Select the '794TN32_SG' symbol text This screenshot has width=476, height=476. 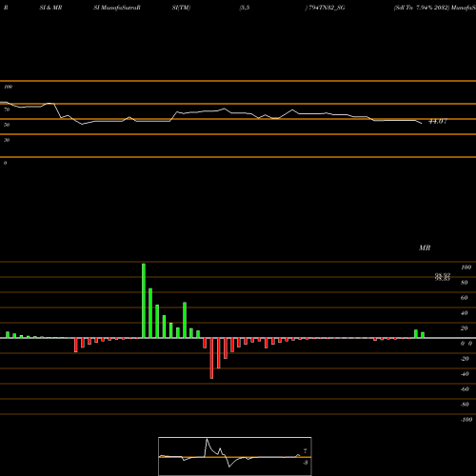click(327, 8)
